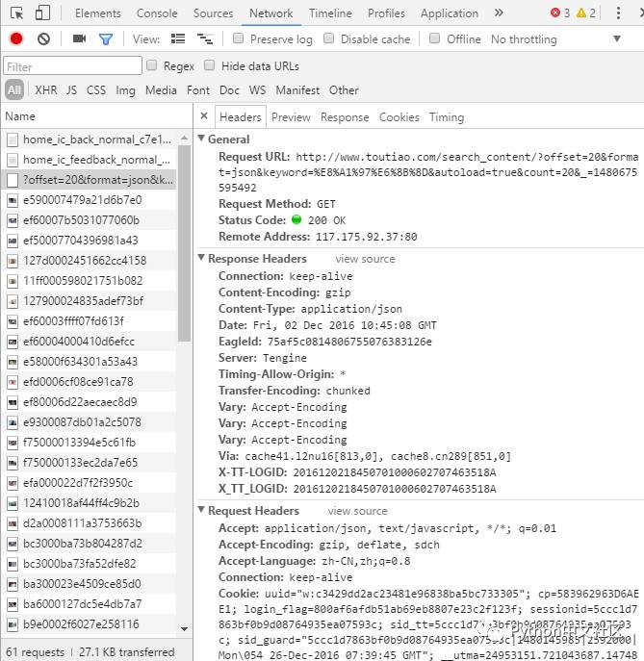This screenshot has width=644, height=661.
Task: Check the Offline checkbox
Action: point(435,38)
